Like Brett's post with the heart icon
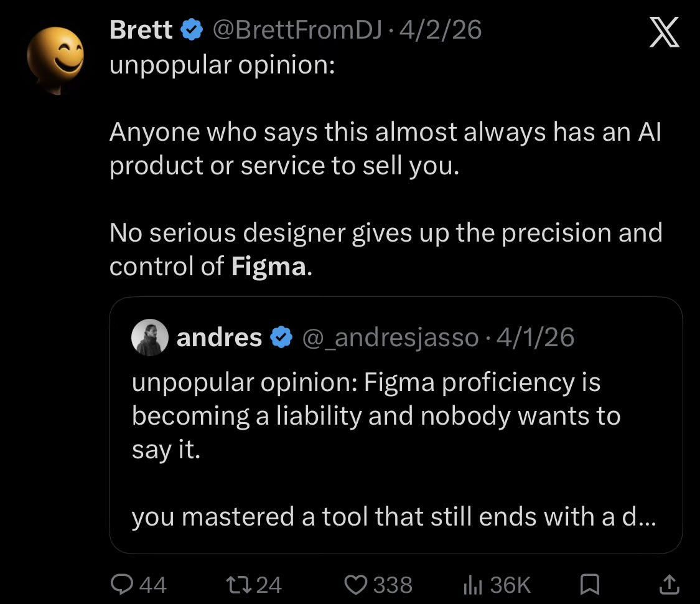This screenshot has height=604, width=700. click(x=357, y=584)
